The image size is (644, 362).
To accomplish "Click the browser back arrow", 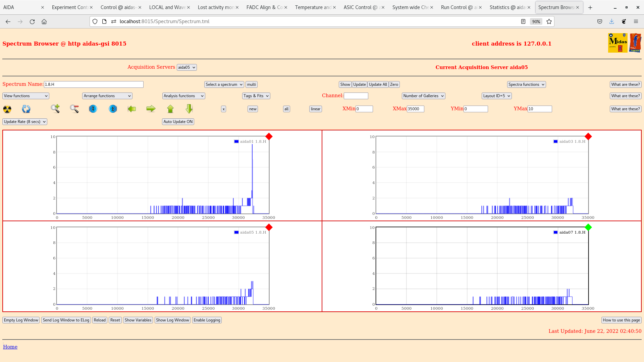I will [8, 21].
